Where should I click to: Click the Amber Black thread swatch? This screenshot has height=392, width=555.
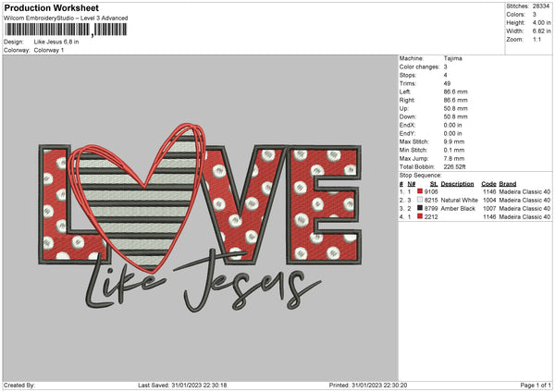point(420,209)
